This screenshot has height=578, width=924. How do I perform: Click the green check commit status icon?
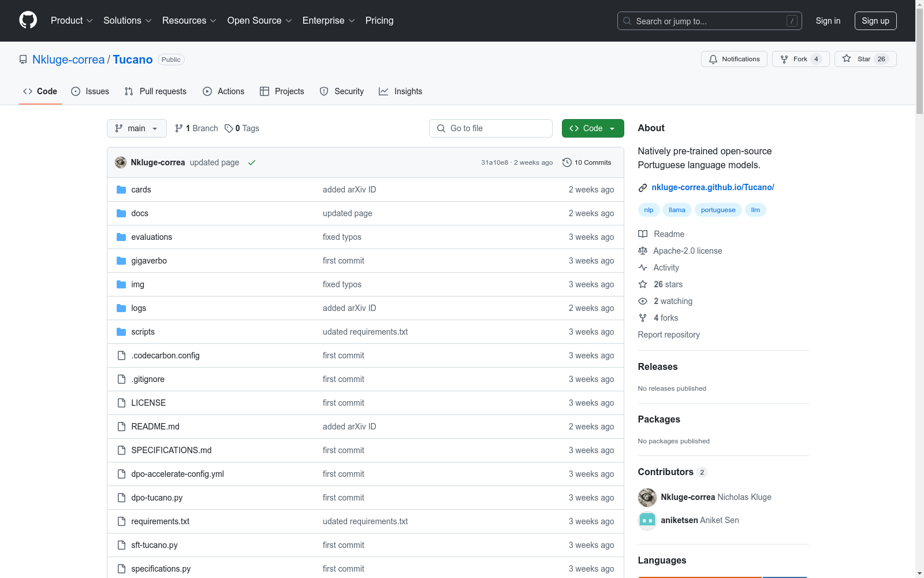coord(252,162)
